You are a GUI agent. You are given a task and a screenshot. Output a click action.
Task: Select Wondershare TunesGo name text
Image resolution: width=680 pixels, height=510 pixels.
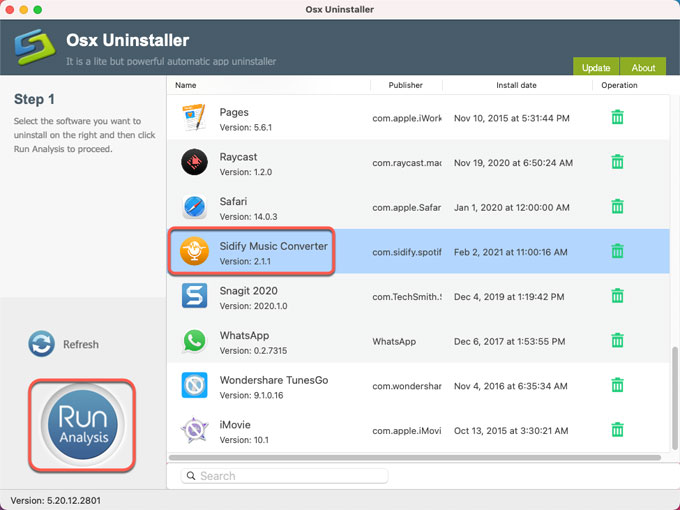[x=274, y=380]
